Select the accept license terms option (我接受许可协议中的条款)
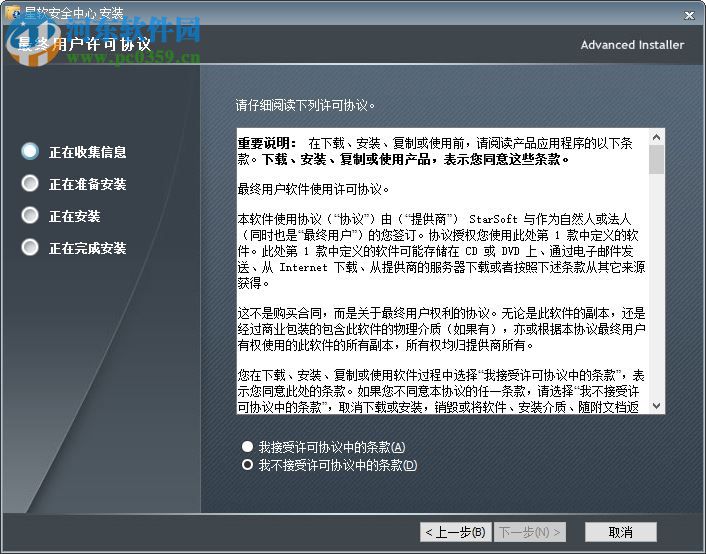This screenshot has height=554, width=706. [x=323, y=447]
